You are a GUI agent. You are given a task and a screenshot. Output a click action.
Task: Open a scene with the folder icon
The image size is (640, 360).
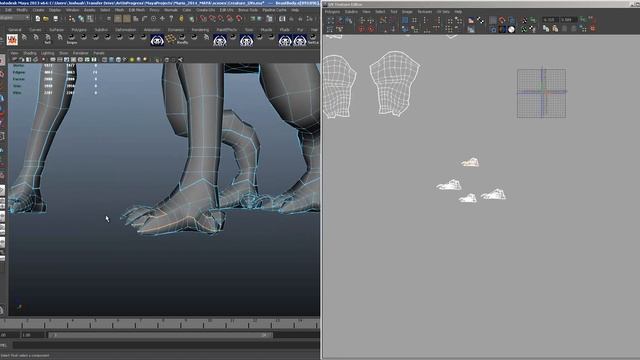(45, 18)
